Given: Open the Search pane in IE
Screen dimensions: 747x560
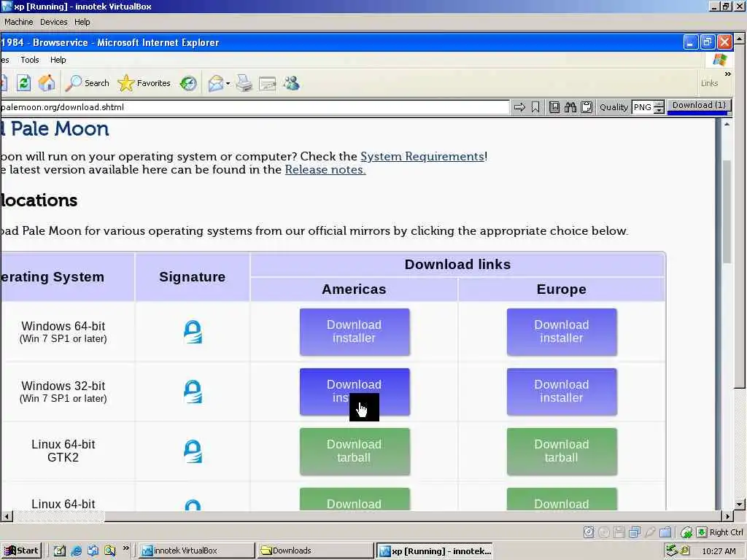Looking at the screenshot, I should 88,83.
